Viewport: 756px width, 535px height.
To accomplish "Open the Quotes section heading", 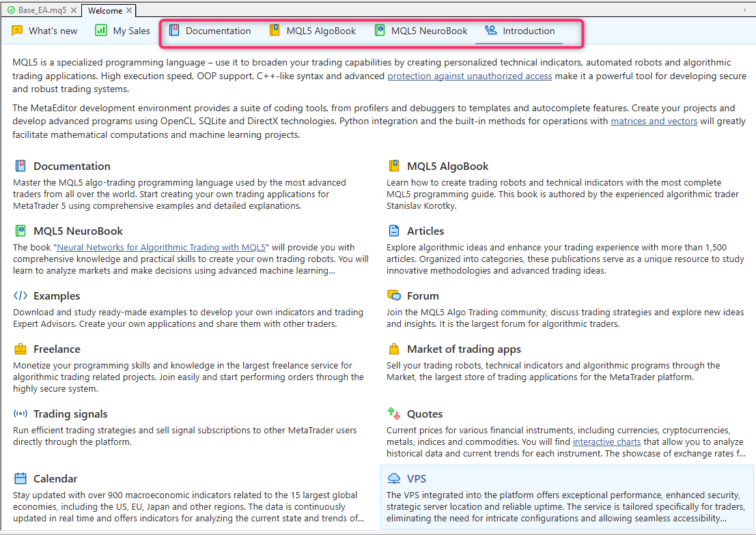I will [x=425, y=414].
